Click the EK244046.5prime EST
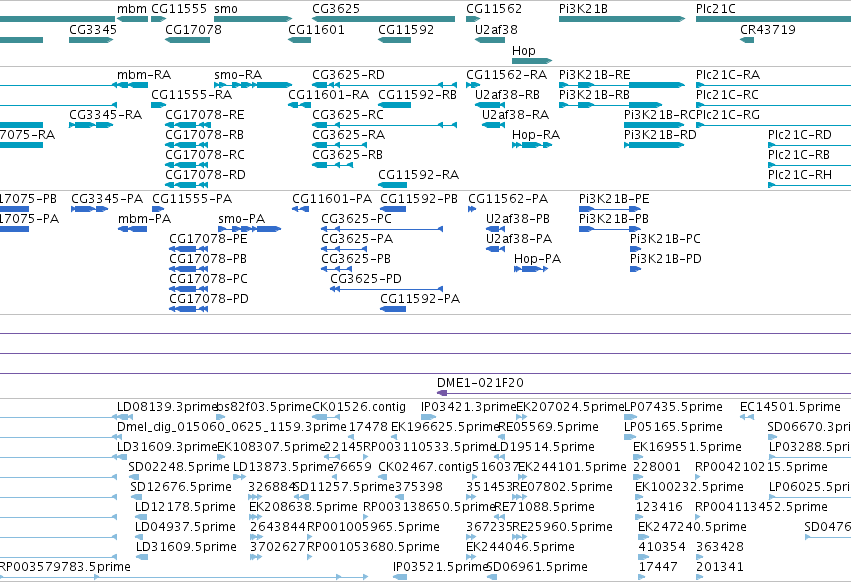 [x=473, y=556]
